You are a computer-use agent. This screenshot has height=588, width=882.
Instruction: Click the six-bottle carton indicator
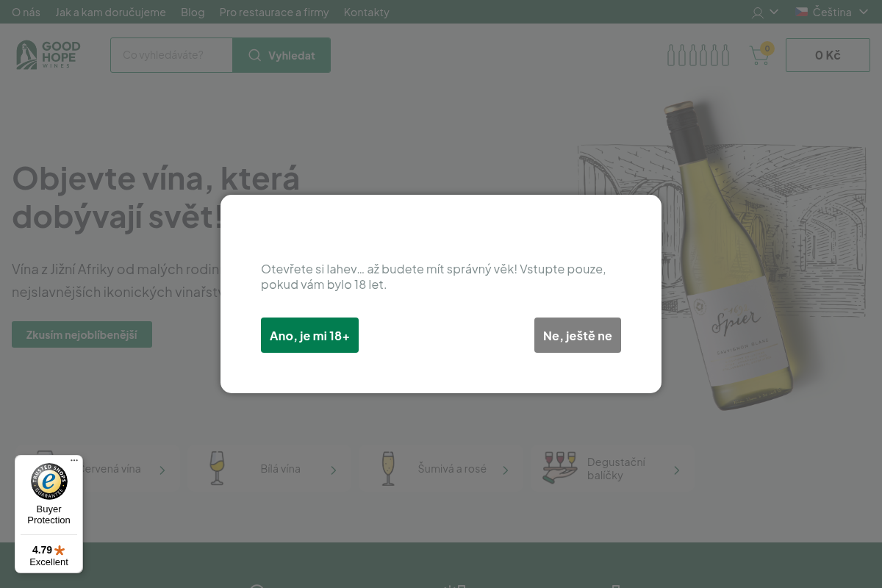(x=698, y=55)
